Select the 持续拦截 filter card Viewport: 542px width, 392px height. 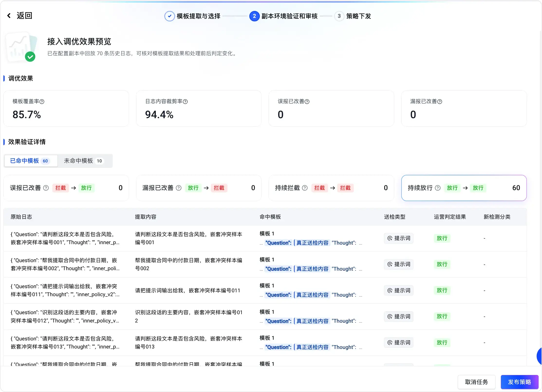[331, 188]
